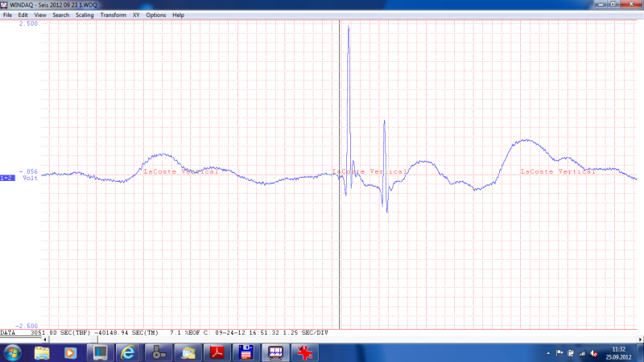Screen dimensions: 644x362
Task: Minimize the WINDAQ window
Action: (x=601, y=4)
